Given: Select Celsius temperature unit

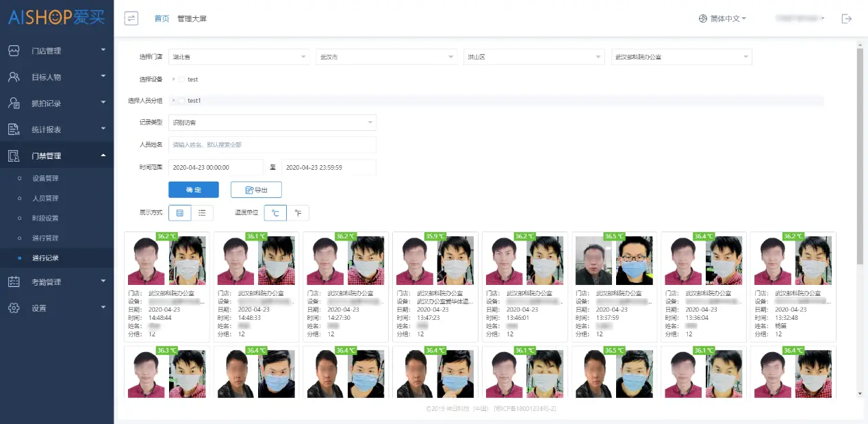Looking at the screenshot, I should (x=275, y=213).
